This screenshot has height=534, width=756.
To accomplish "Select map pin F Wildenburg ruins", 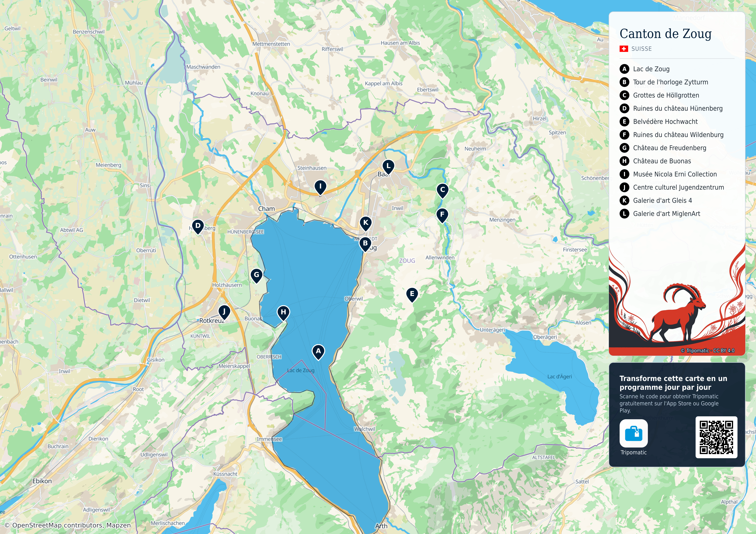I will 442,215.
